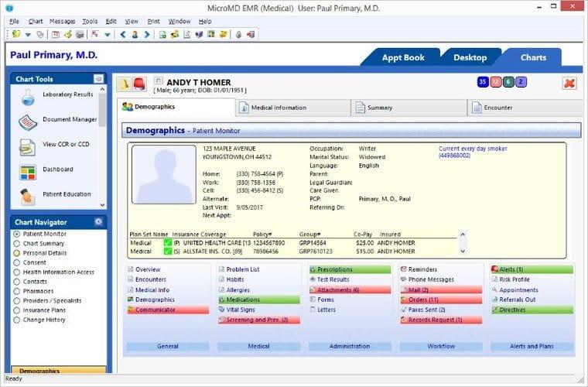The width and height of the screenshot is (588, 387).
Task: Open the dropdown arrow beside the red flag toolbar icon
Action: coord(108,35)
